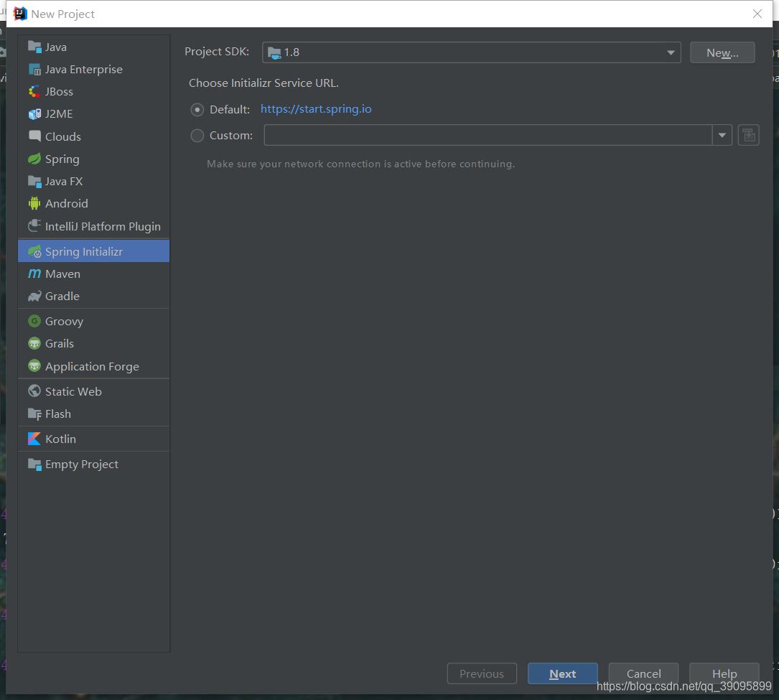The height and width of the screenshot is (700, 779).
Task: Pick Android from the project list
Action: tap(93, 204)
